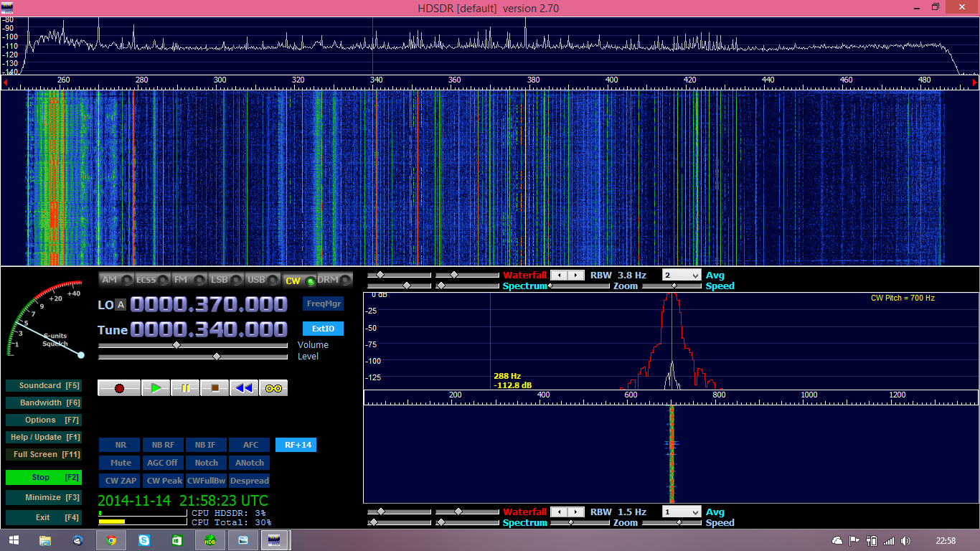Click the upper RBW left arrow stepper
980x551 pixels.
pos(560,275)
